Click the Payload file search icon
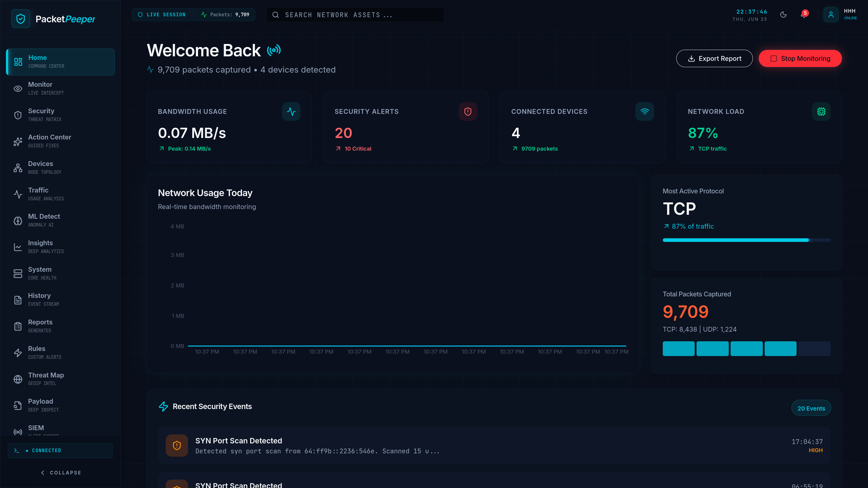Screen dimensions: 868x488 point(18,405)
